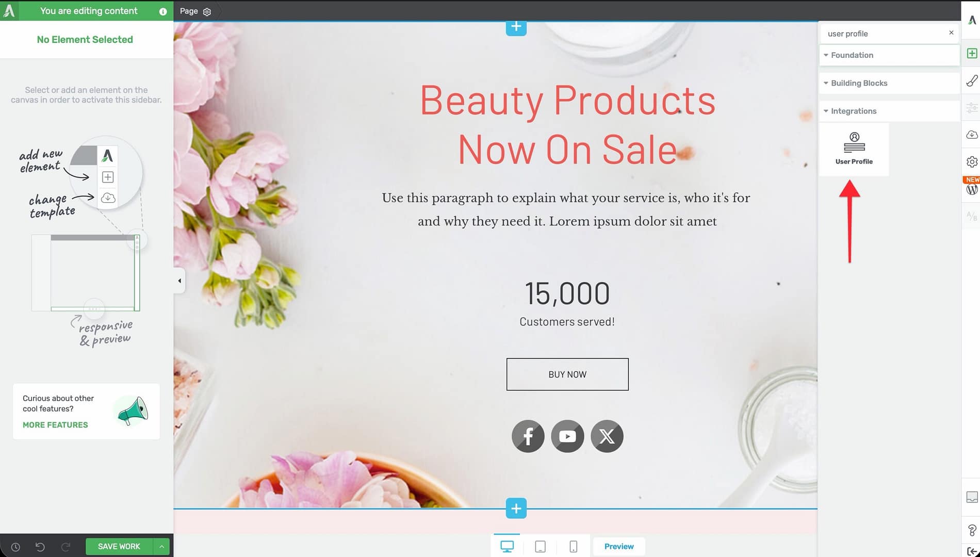Viewport: 980px width, 557px height.
Task: Open the MORE FEATURES link
Action: click(x=55, y=425)
